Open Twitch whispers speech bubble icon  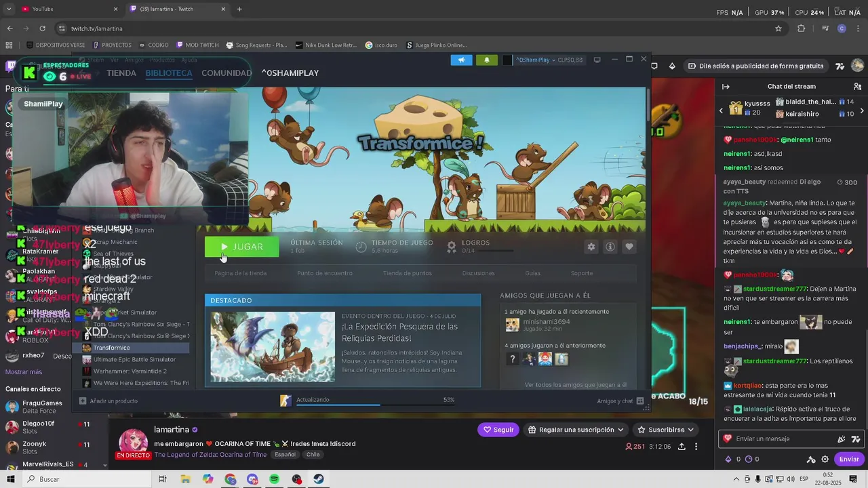tap(654, 66)
